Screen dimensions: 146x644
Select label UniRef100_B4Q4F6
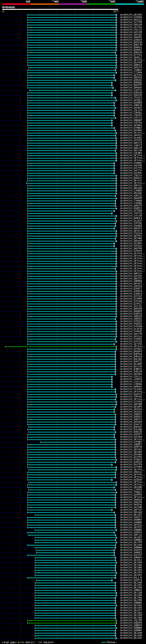[x=131, y=352]
